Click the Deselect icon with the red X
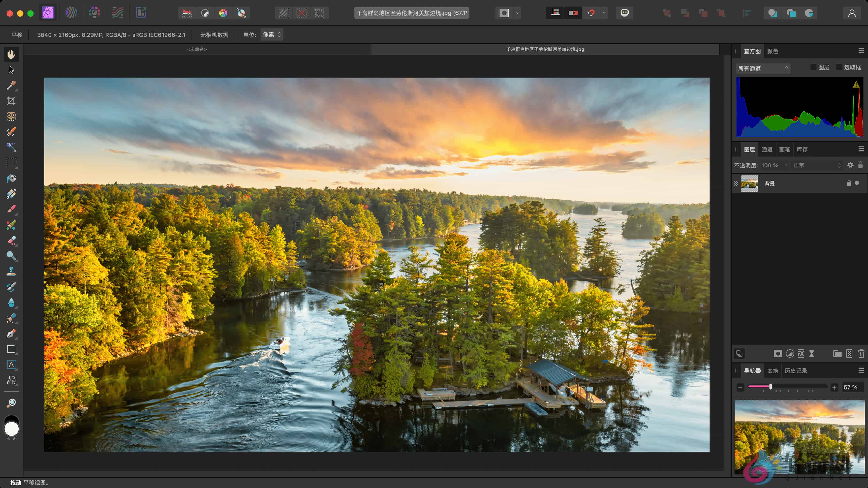This screenshot has width=868, height=488. click(301, 13)
